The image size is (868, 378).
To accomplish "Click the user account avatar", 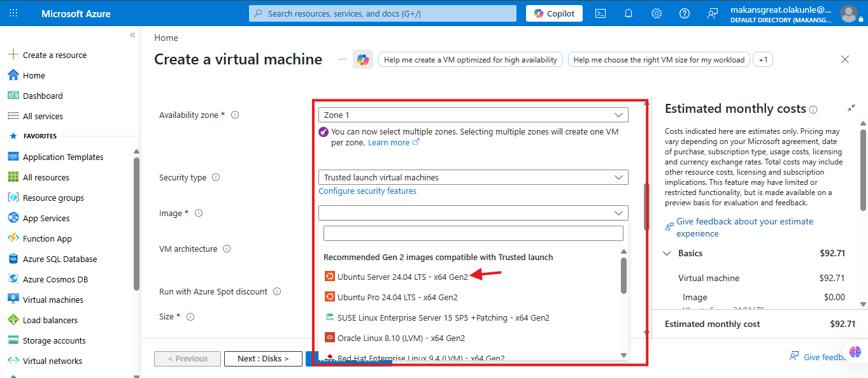I will pyautogui.click(x=849, y=13).
